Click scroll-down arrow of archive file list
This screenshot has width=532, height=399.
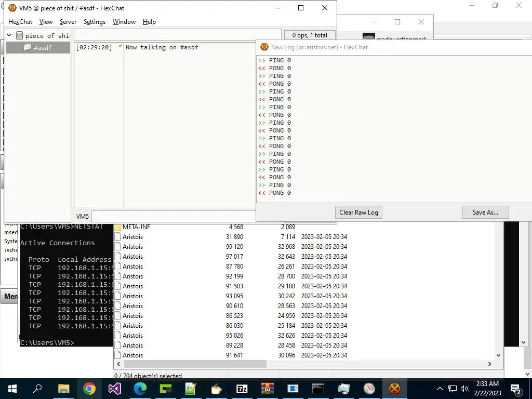tap(498, 355)
